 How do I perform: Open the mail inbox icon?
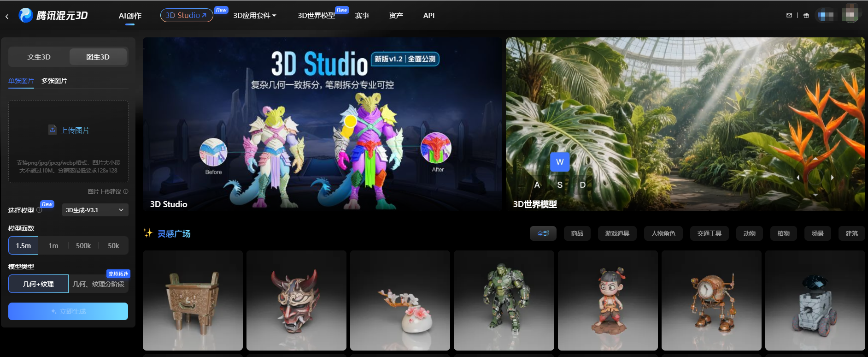[x=789, y=15]
